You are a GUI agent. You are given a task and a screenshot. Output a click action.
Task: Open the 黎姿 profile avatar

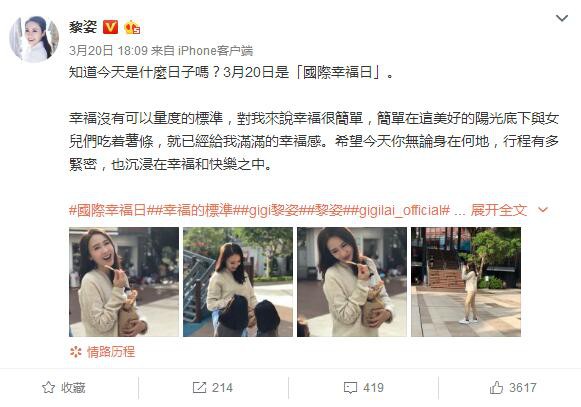coord(34,39)
